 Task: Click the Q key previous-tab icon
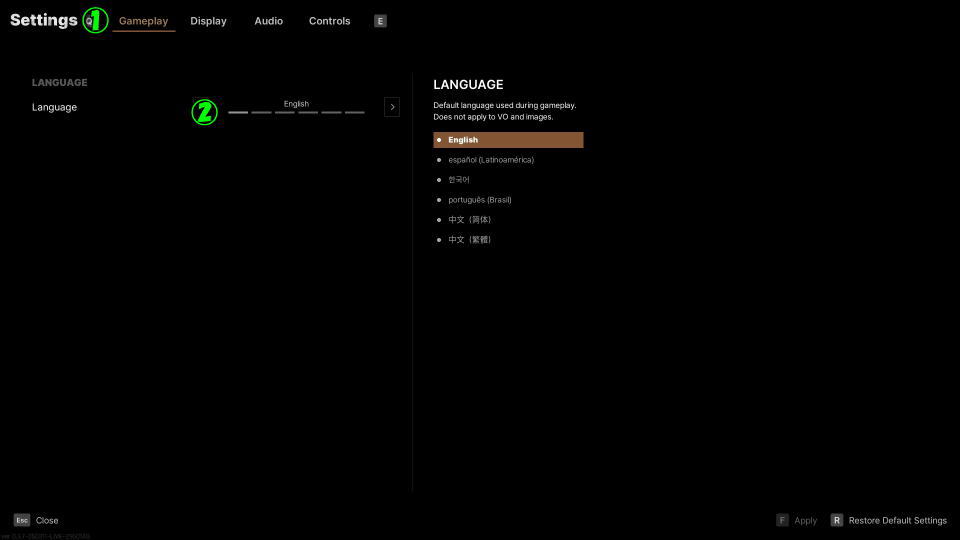click(x=89, y=21)
